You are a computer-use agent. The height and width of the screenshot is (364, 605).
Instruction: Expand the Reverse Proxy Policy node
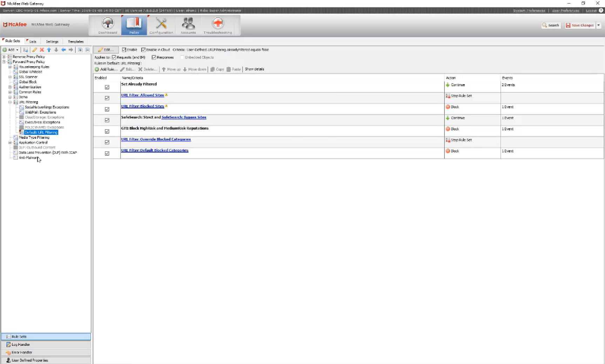coord(4,57)
